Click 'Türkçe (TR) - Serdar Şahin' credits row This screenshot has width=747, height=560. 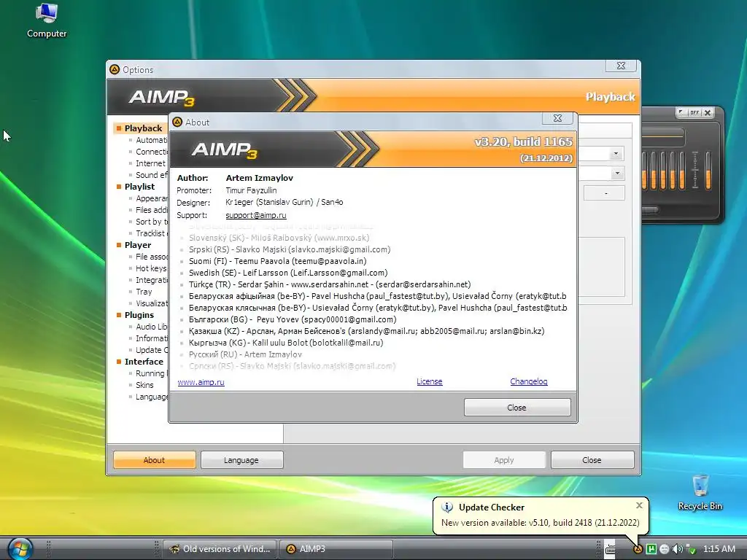tap(329, 284)
